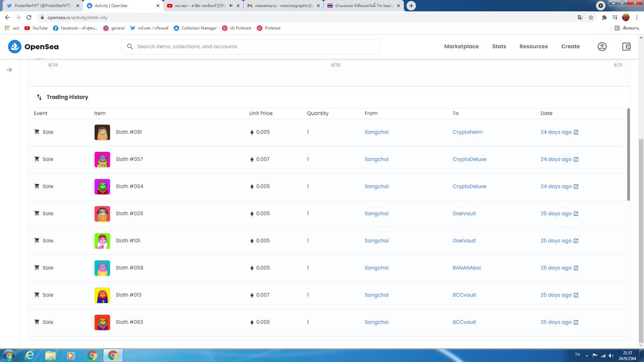Bookmark page with star icon
The height and width of the screenshot is (362, 644).
point(591,17)
